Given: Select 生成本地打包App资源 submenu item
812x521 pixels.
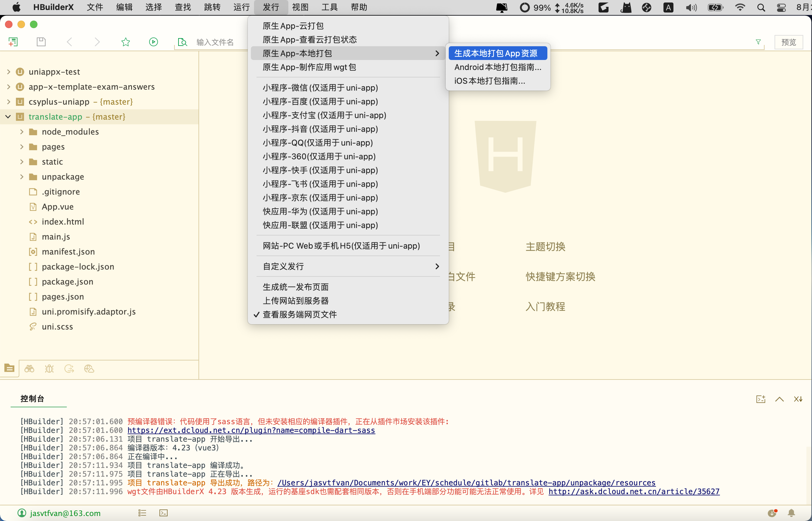Looking at the screenshot, I should (x=498, y=53).
